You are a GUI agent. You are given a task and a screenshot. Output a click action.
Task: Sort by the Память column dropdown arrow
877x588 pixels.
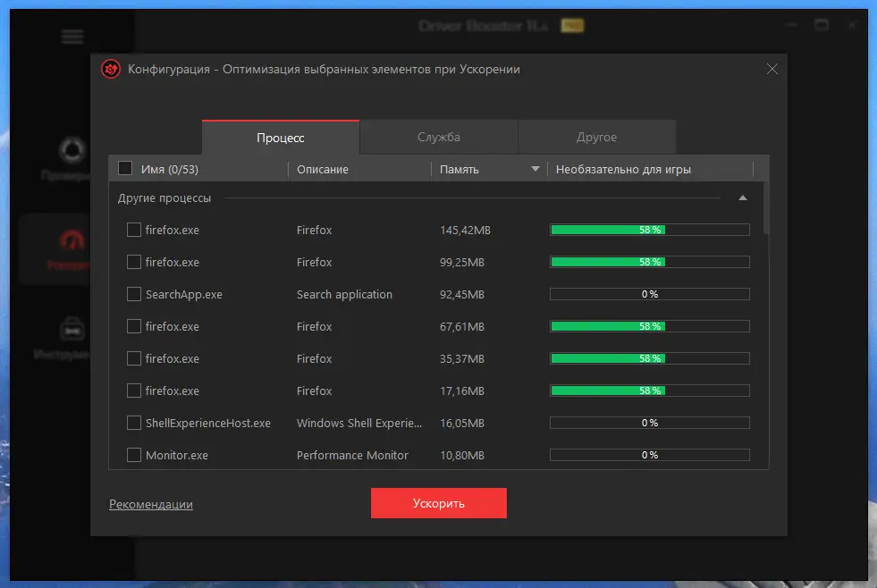[535, 169]
